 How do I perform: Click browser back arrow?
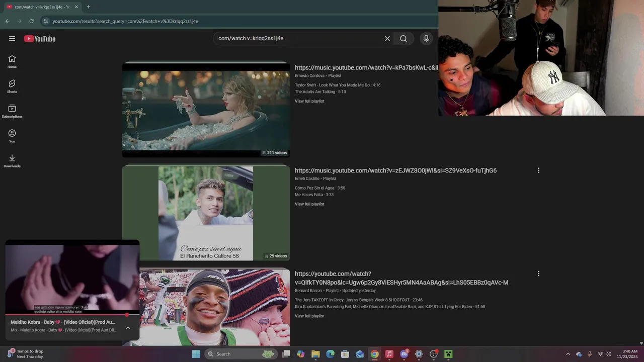click(7, 21)
